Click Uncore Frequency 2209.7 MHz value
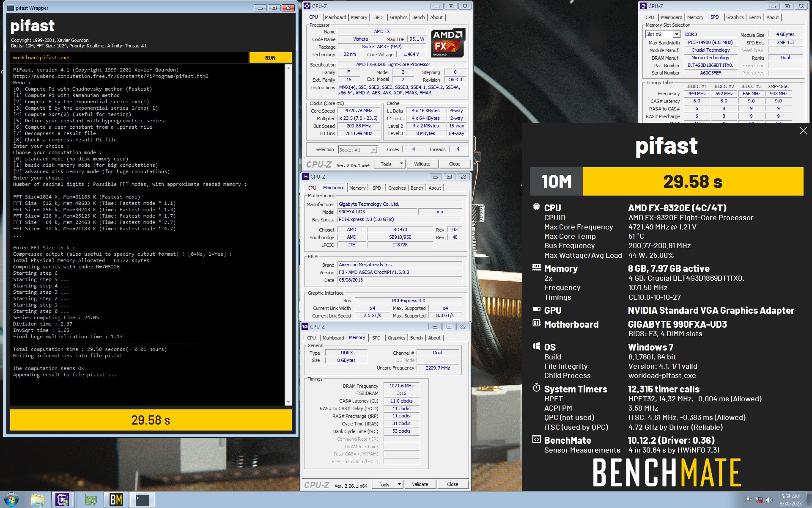The height and width of the screenshot is (508, 812). click(438, 368)
